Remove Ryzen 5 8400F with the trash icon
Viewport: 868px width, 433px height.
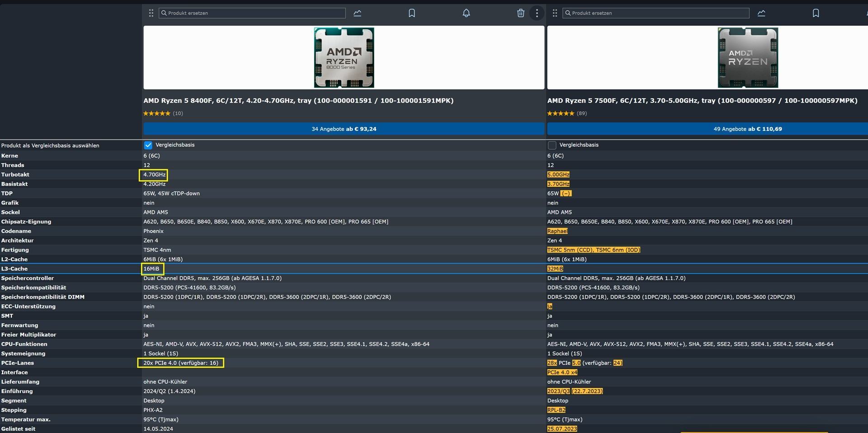coord(520,13)
